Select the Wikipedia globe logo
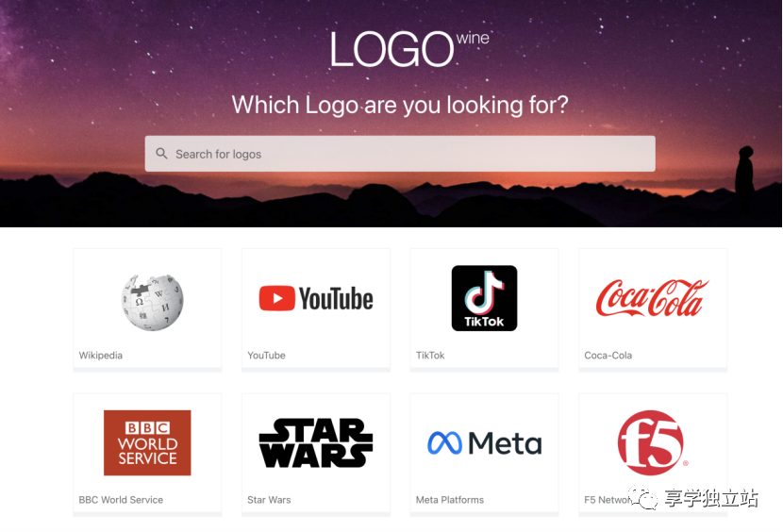The width and height of the screenshot is (783, 532). [x=152, y=302]
